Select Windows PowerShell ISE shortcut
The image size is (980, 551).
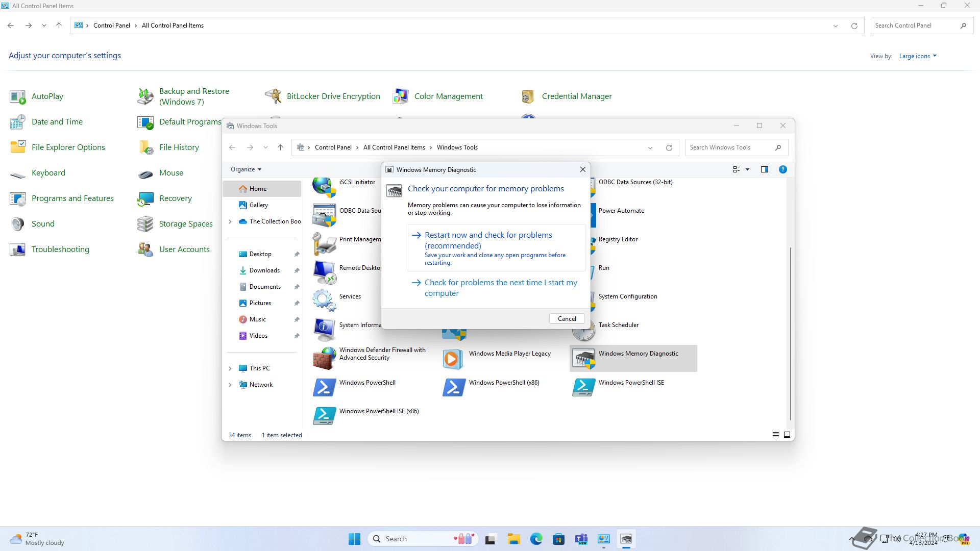[618, 387]
